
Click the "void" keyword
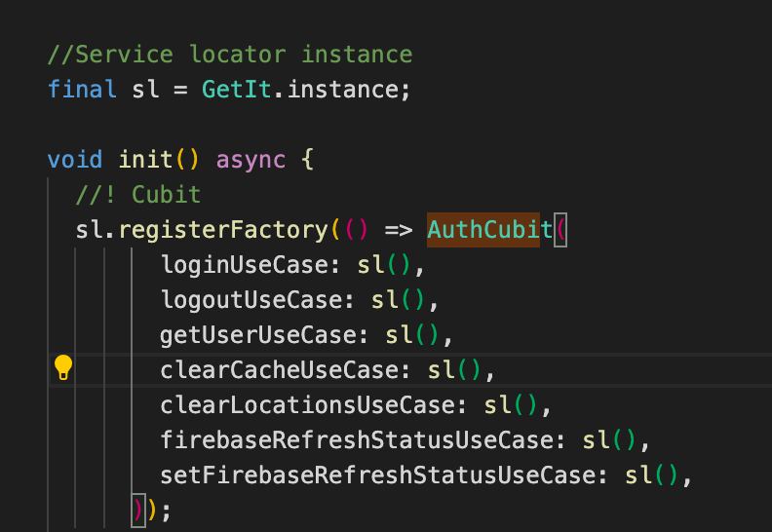pos(75,160)
